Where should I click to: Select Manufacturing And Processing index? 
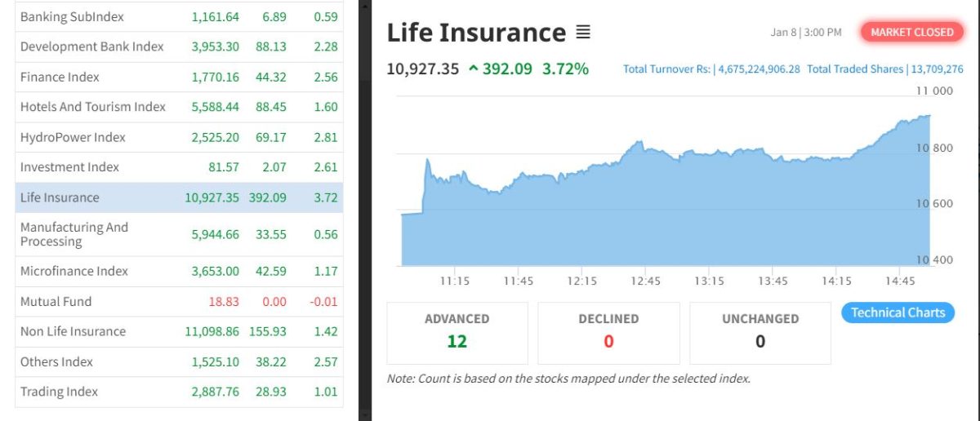[73, 234]
